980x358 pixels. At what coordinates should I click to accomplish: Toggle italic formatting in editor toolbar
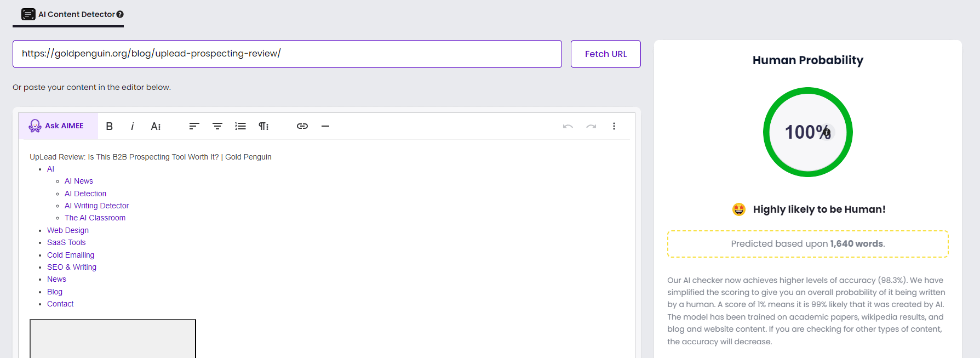[x=133, y=126]
